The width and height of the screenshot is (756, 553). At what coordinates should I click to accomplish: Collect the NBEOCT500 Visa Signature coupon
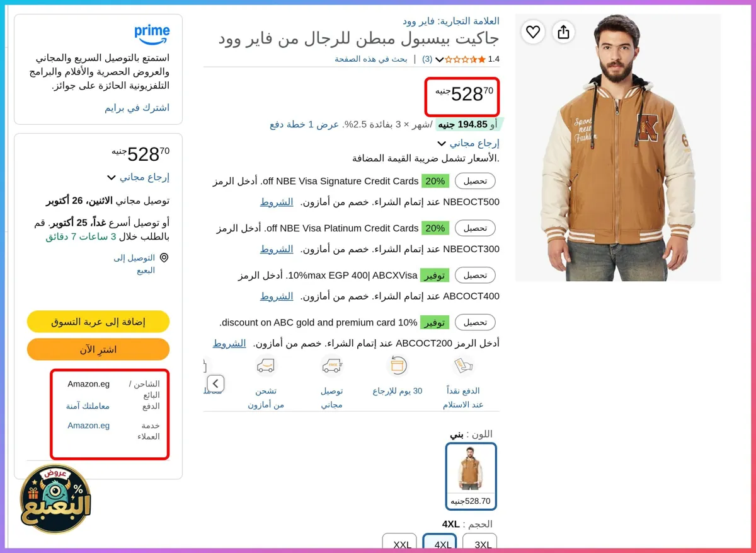point(475,181)
